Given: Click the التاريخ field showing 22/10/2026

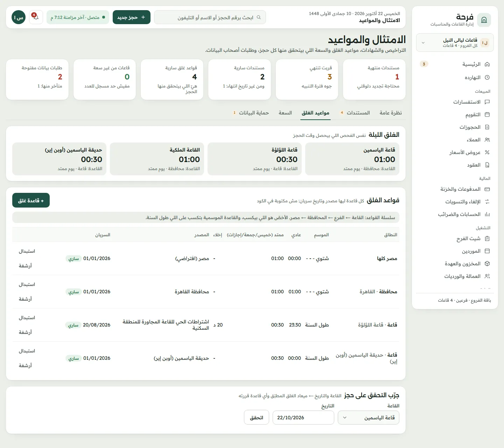Looking at the screenshot, I should coord(303,418).
